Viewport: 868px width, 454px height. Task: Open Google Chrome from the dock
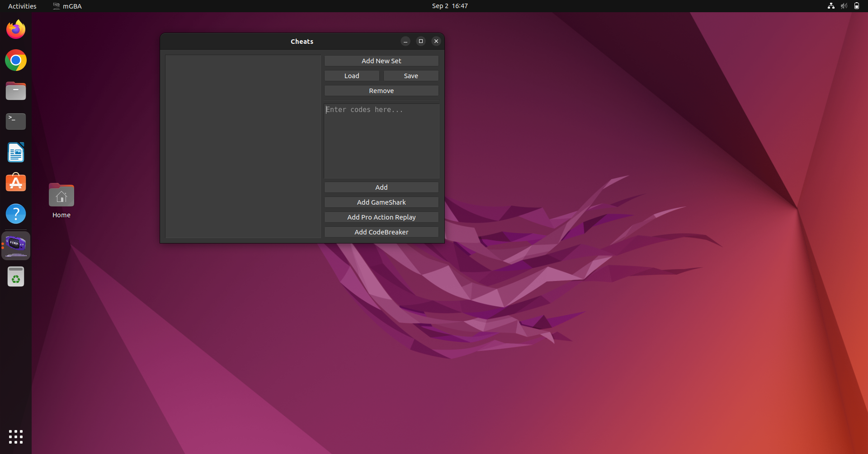coord(15,60)
